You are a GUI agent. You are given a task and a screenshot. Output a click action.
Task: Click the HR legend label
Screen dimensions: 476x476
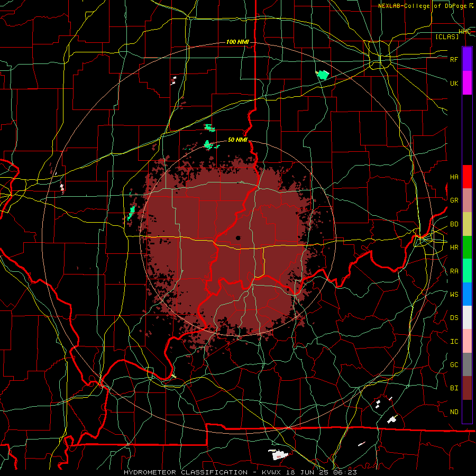tap(454, 248)
